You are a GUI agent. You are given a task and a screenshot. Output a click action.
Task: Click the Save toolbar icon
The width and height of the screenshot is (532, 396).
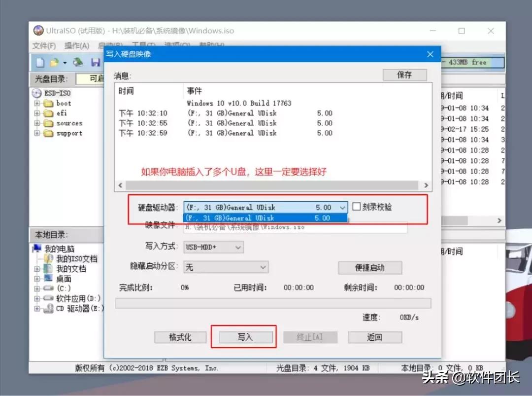95,62
